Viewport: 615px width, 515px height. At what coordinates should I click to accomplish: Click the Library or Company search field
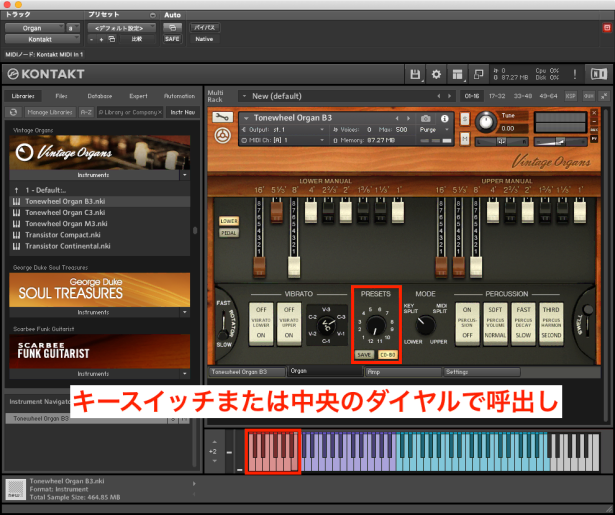(x=130, y=112)
